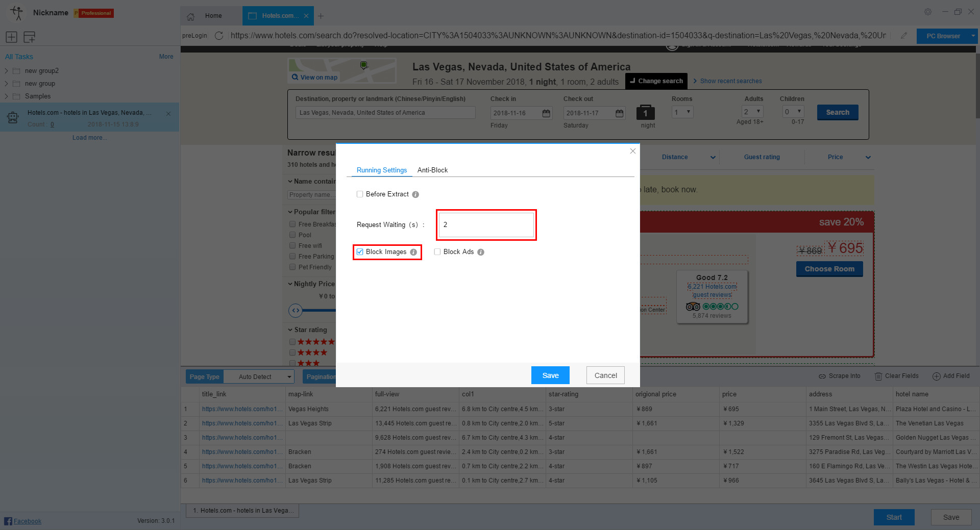Screen dimensions: 980x530
Task: Reload the page with refresh icon
Action: point(219,36)
